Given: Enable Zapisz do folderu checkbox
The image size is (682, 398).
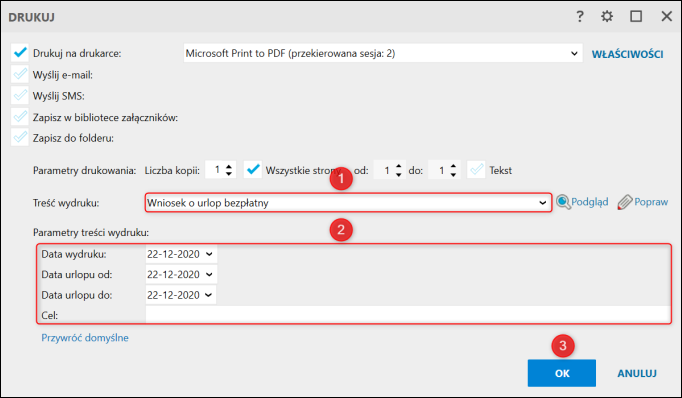Looking at the screenshot, I should [20, 138].
